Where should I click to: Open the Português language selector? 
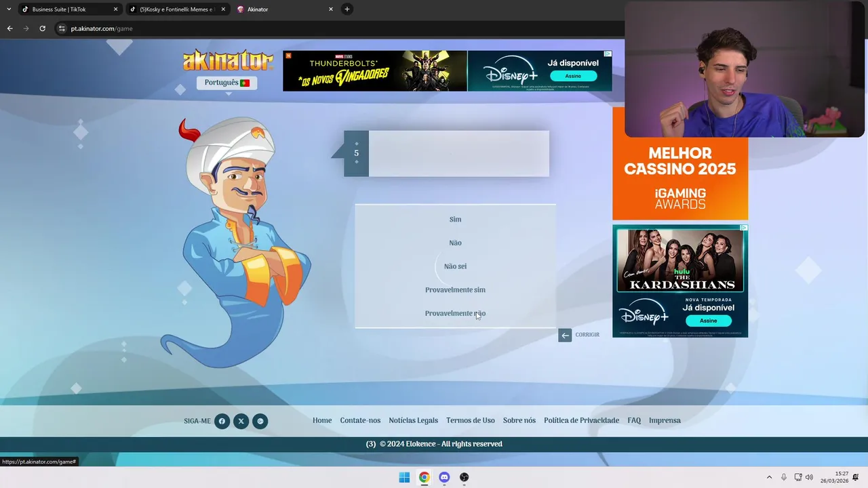coord(226,83)
